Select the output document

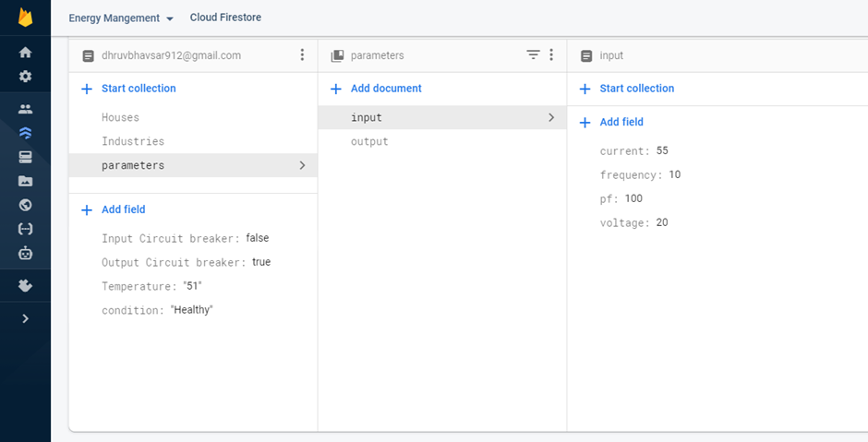369,142
